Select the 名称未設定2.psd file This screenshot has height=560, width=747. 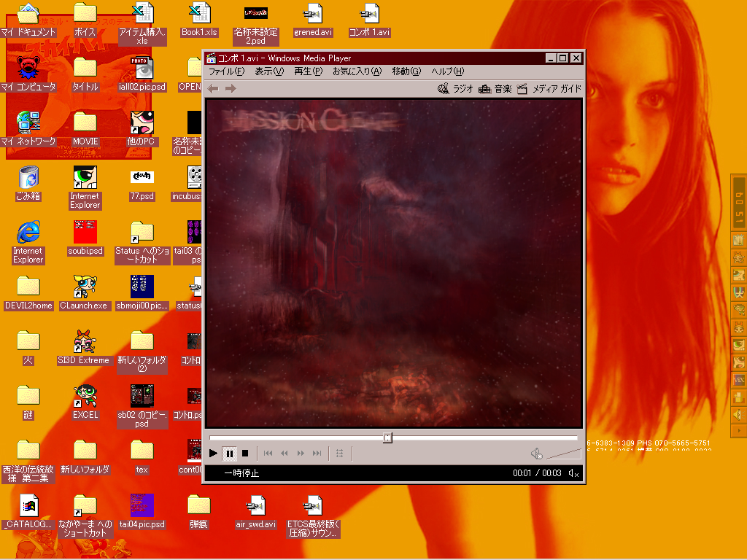(256, 25)
